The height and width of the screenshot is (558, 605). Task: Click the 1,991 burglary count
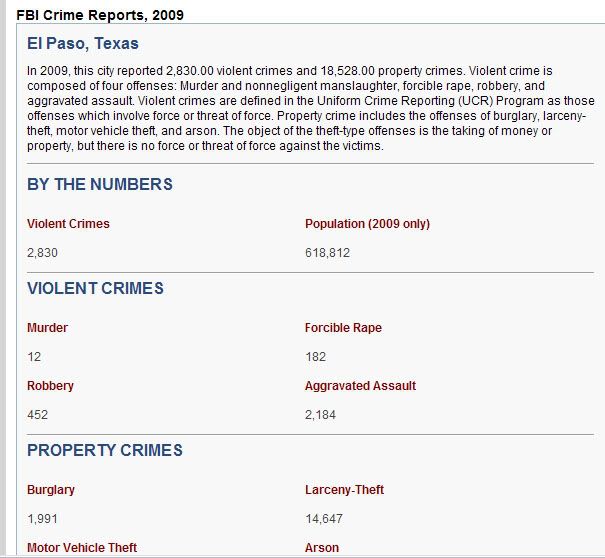(x=42, y=519)
